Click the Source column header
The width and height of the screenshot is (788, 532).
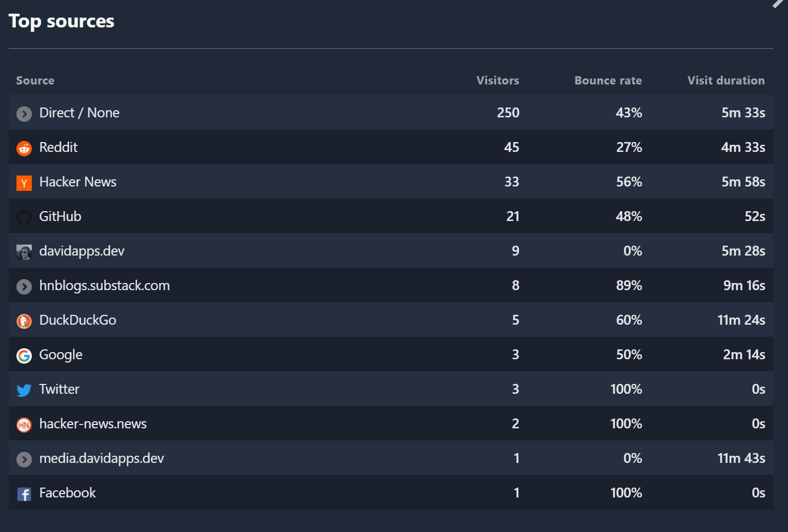click(35, 81)
